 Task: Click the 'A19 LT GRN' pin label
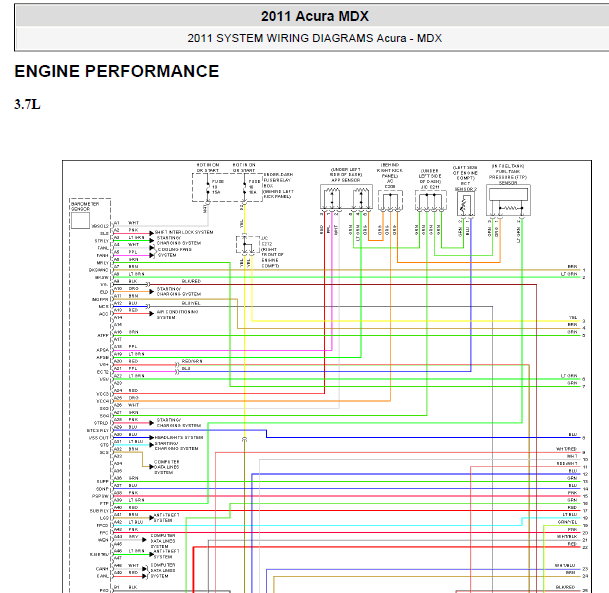pyautogui.click(x=129, y=354)
